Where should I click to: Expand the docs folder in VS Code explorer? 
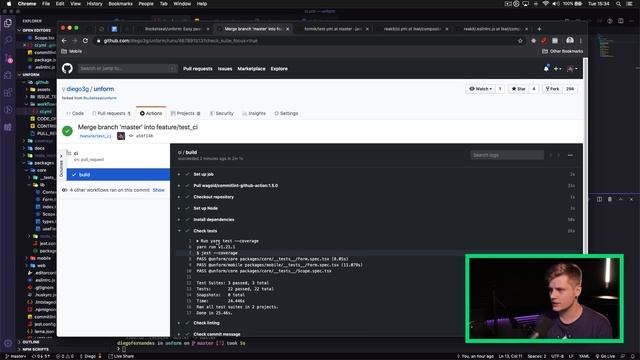click(40, 148)
